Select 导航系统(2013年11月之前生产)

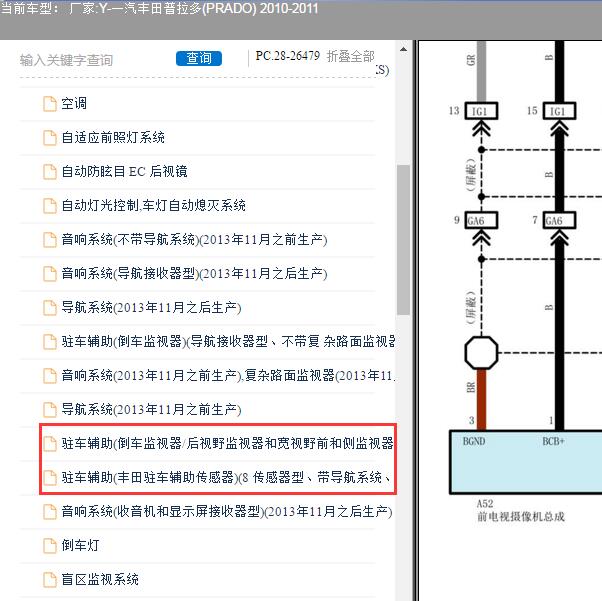coord(151,409)
